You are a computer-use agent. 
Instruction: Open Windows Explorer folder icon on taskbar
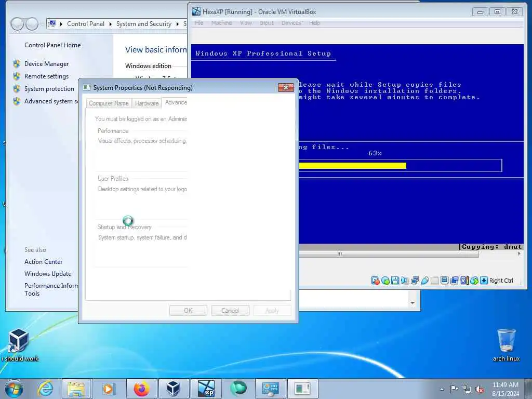pos(76,389)
